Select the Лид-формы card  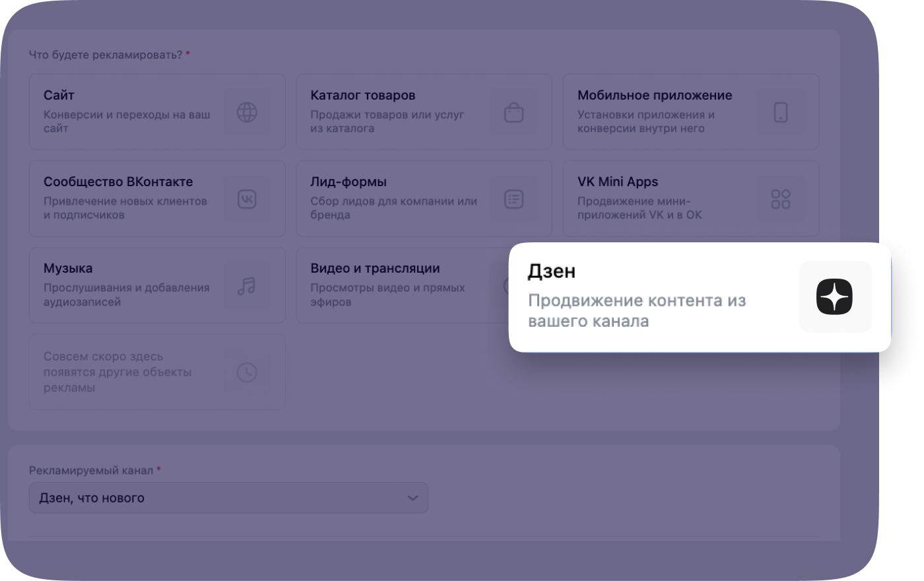(424, 199)
